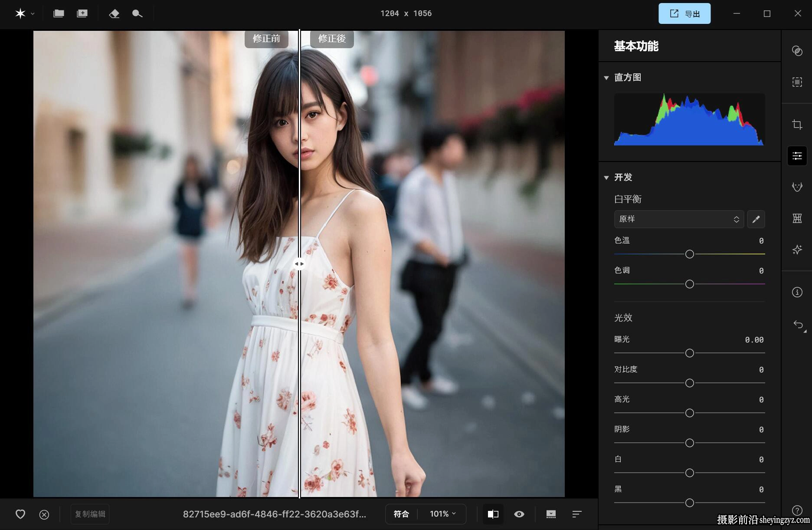Select the masking selection icon in sidebar
812x530 pixels.
[797, 82]
